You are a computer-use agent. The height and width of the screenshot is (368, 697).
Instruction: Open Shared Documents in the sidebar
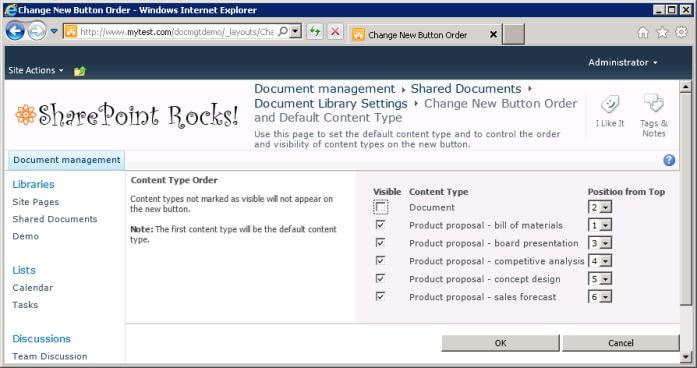coord(55,219)
